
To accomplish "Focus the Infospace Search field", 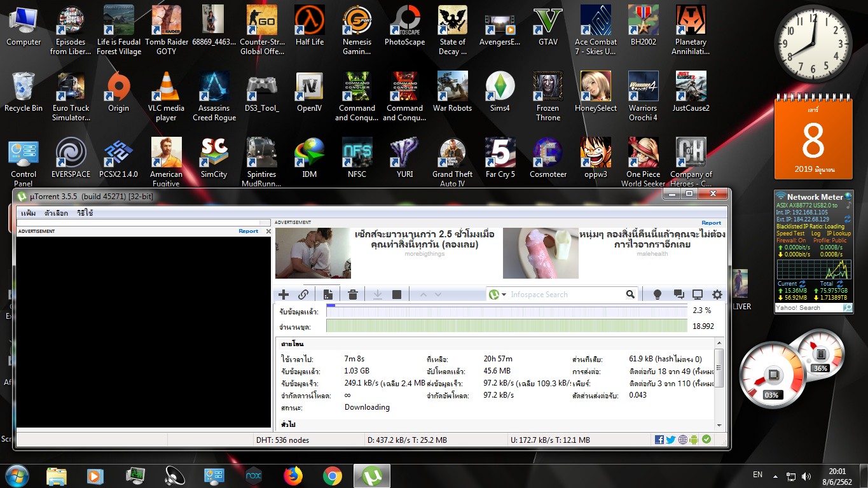I will coord(566,295).
